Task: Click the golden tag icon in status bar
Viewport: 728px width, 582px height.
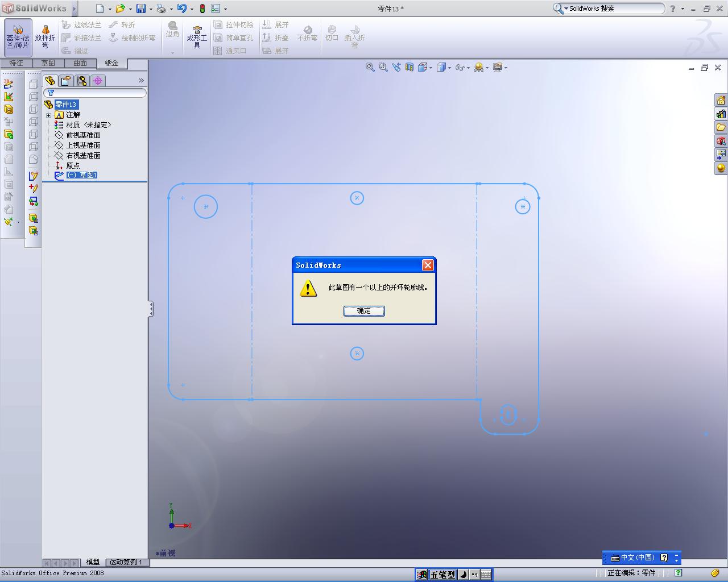Action: coord(715,573)
